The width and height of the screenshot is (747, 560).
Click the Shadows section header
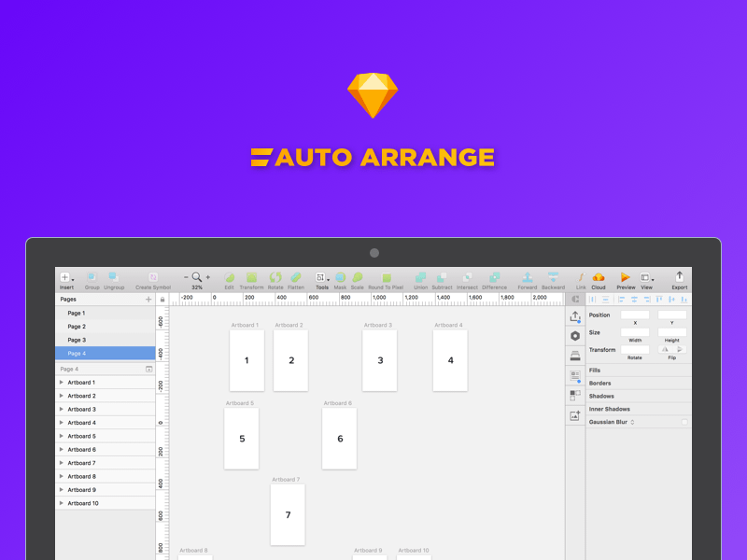[x=639, y=396]
